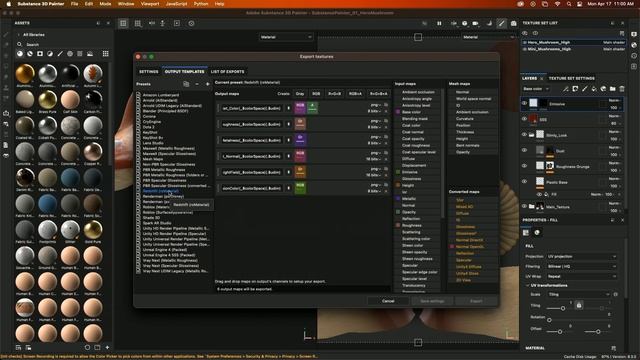This screenshot has width=640, height=360.
Task: Click the material sphere icon in Properties panel
Action: point(537,233)
